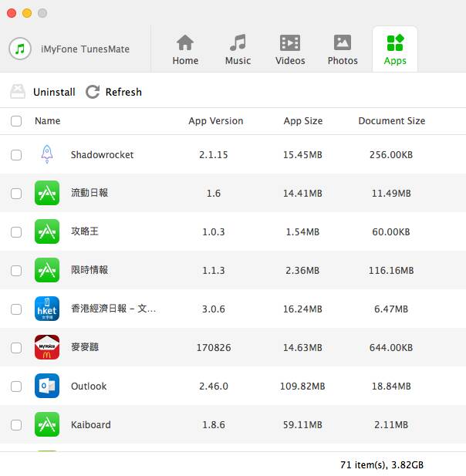
Task: Click the iMyFone TunesMate title text
Action: pyautogui.click(x=85, y=49)
